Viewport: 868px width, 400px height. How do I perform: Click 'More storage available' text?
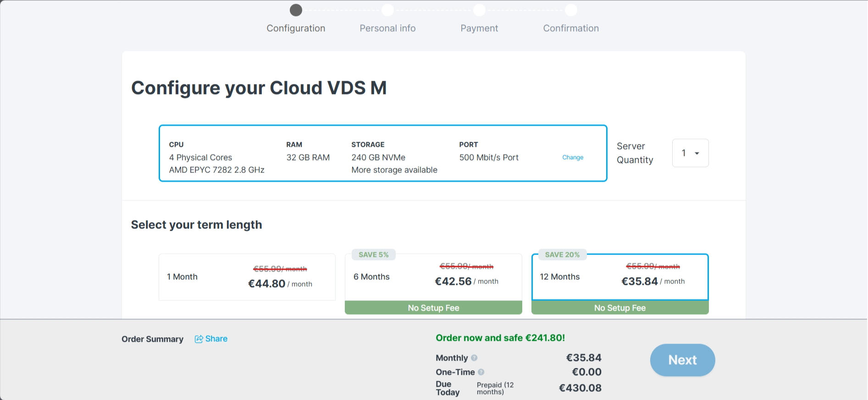[x=394, y=170]
